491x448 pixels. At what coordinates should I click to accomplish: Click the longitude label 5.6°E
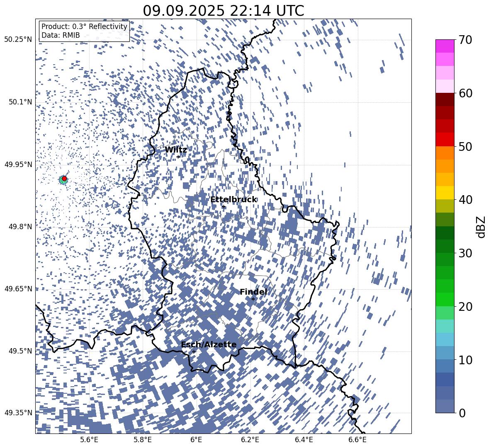pos(89,440)
